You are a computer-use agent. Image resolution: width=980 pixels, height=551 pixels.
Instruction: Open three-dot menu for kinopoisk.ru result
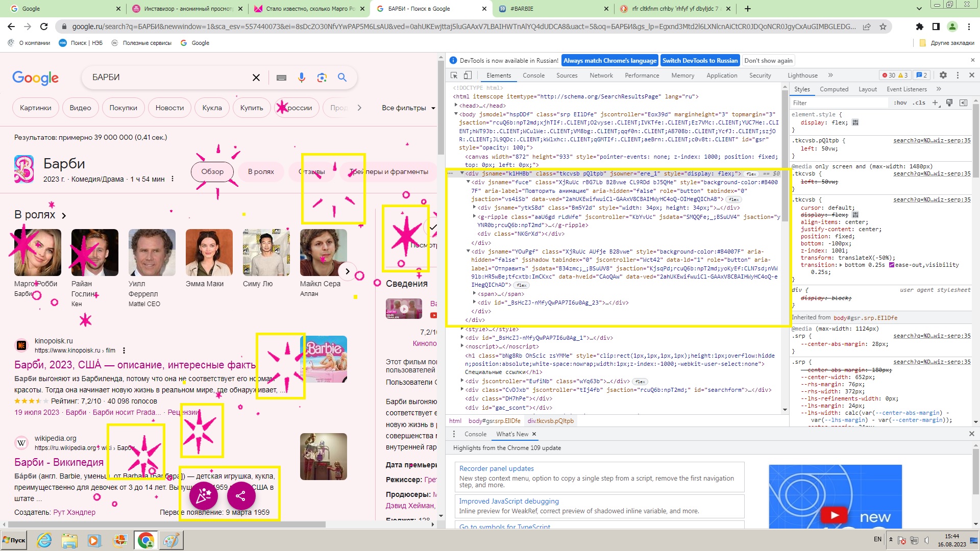124,350
